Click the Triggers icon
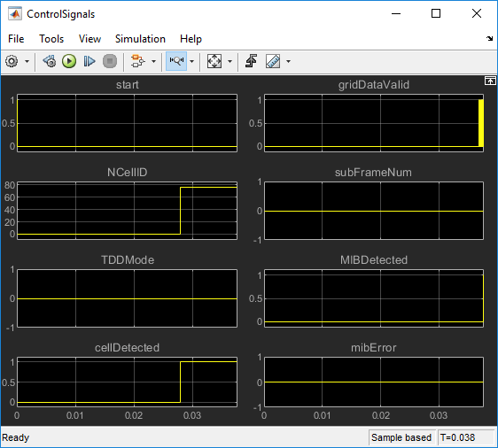Viewport: 498px width, 448px height. (252, 61)
